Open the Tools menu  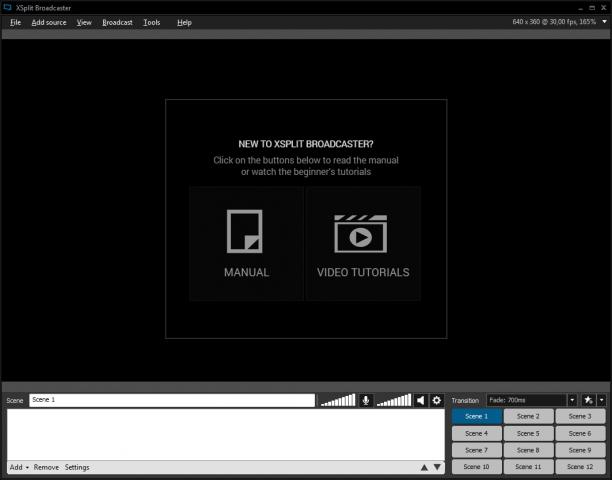151,23
